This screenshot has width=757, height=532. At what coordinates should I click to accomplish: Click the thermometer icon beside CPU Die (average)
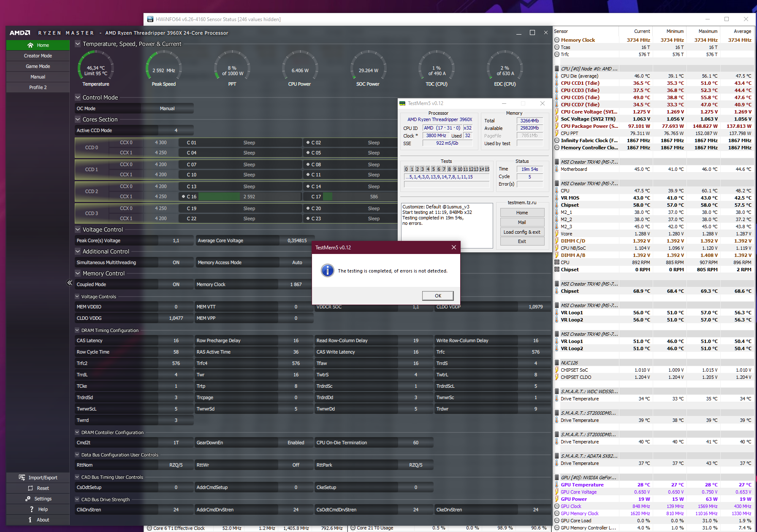(x=557, y=76)
